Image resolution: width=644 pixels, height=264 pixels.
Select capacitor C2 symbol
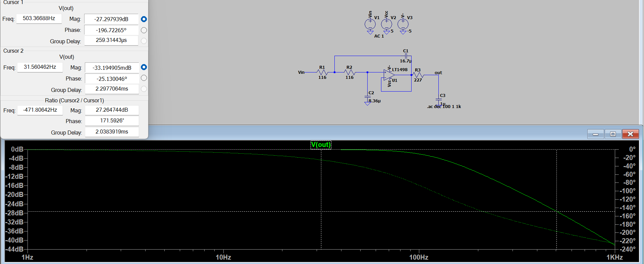pyautogui.click(x=368, y=97)
